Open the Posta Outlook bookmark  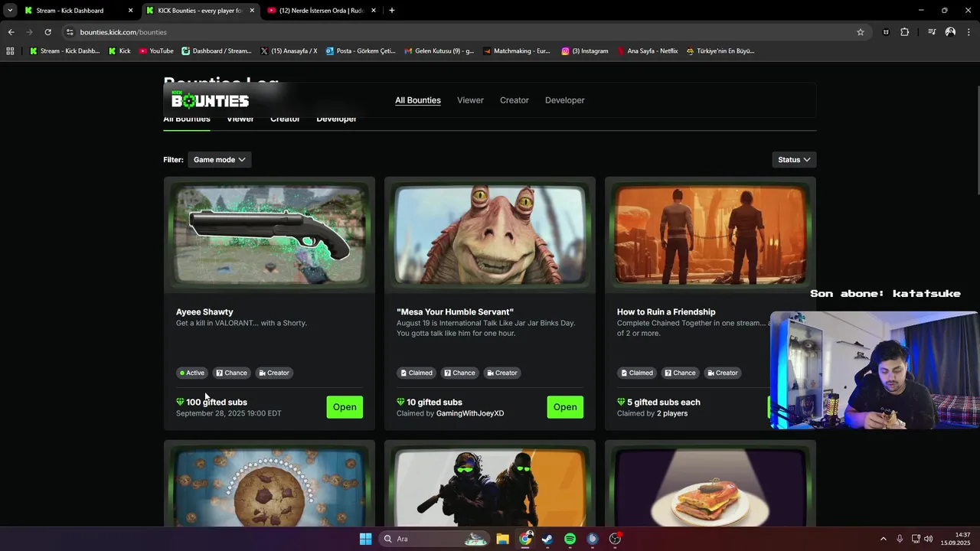[x=361, y=51]
